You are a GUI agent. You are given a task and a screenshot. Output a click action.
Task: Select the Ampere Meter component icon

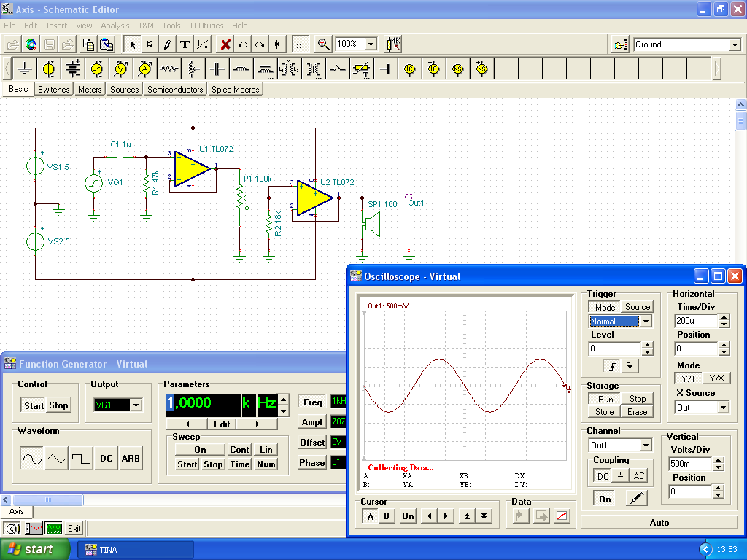[x=145, y=69]
